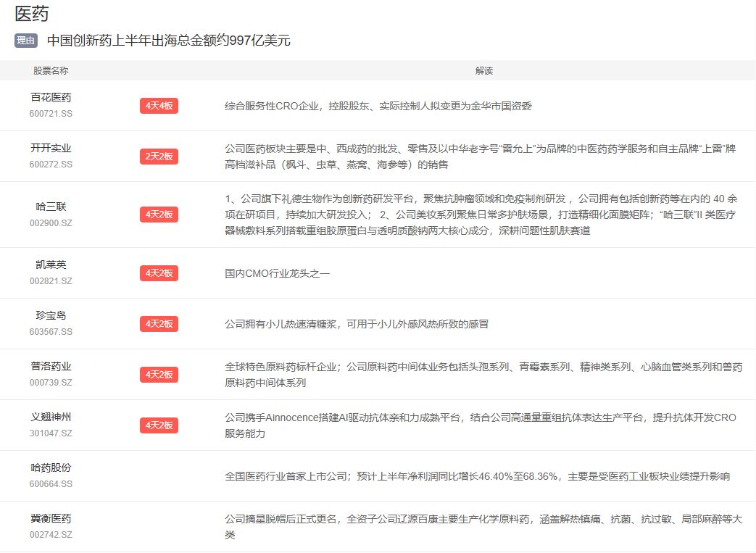Select 哈三联 description about 礼德生物

[481, 215]
